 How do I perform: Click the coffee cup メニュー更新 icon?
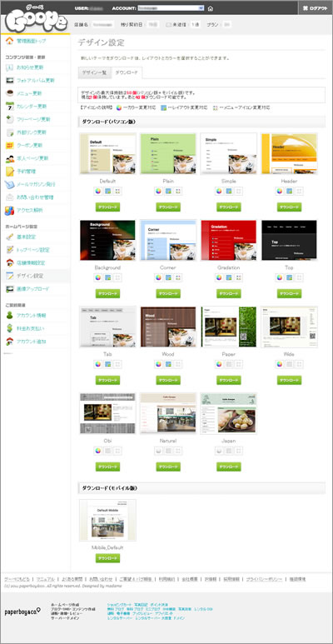pos(10,93)
